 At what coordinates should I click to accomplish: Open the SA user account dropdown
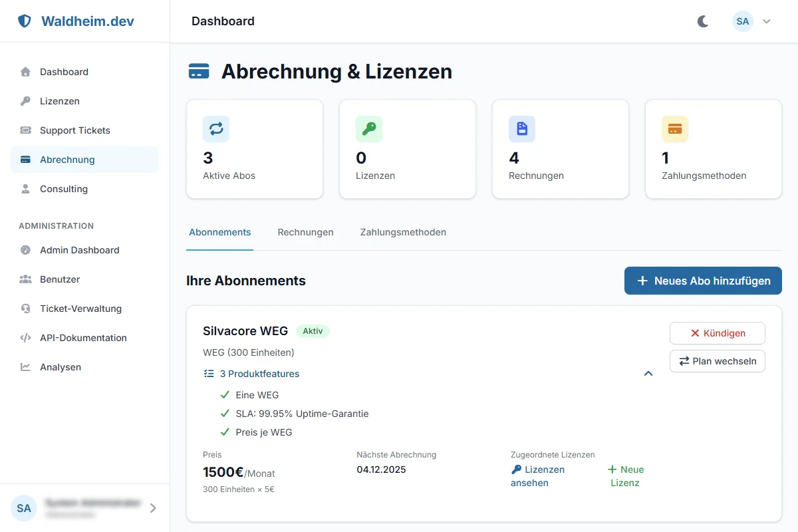click(x=751, y=21)
